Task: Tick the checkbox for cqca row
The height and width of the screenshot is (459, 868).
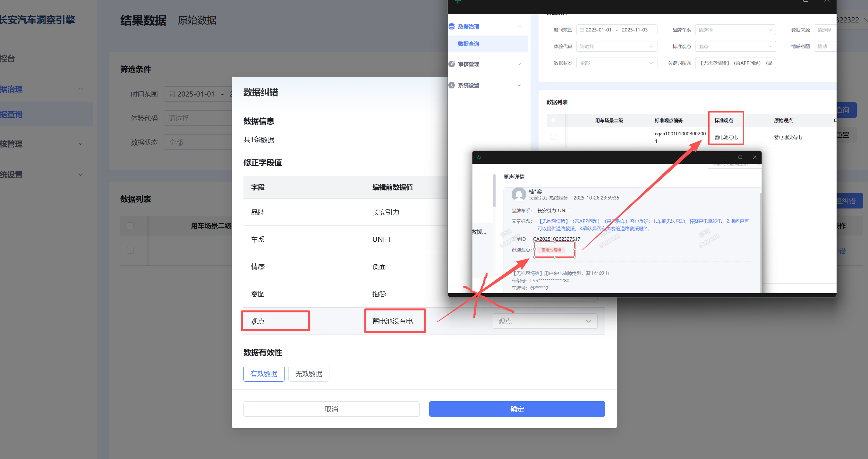Action: tap(553, 138)
